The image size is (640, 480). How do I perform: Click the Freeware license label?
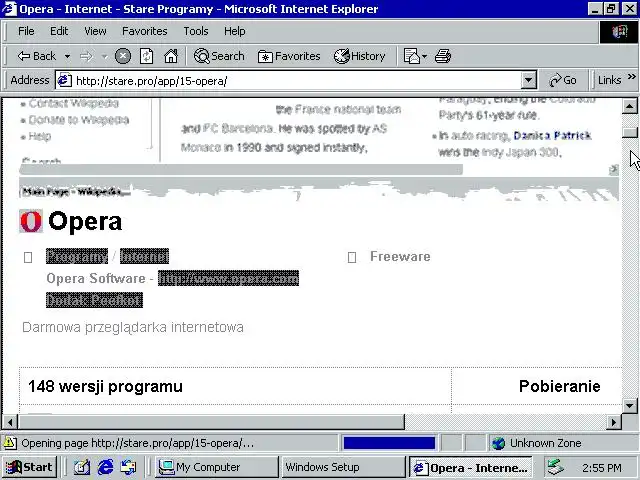click(400, 256)
